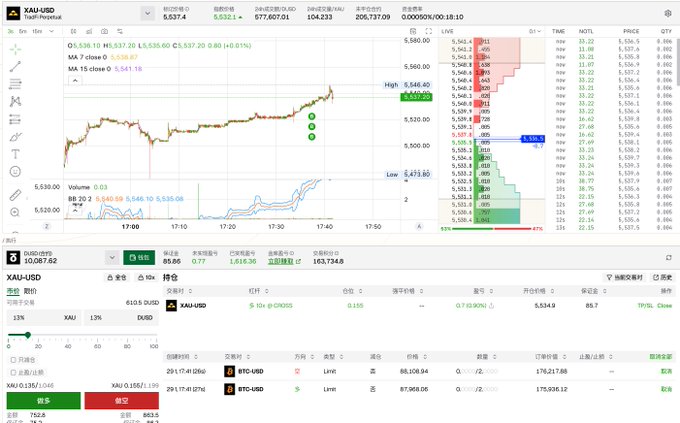The image size is (680, 423).
Task: Take a chart snapshot with camera icon
Action: [105, 31]
